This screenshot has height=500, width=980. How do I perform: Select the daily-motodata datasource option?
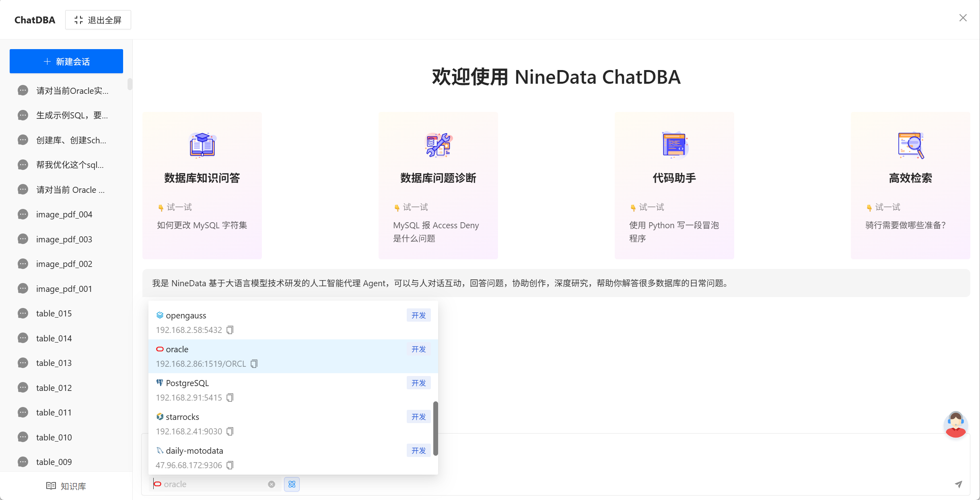coord(293,458)
